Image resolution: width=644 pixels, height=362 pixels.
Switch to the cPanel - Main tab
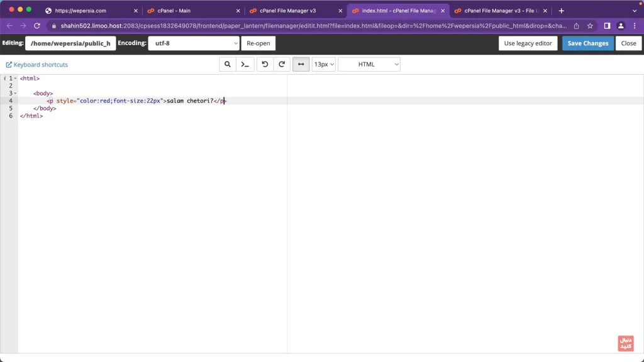[192, 11]
